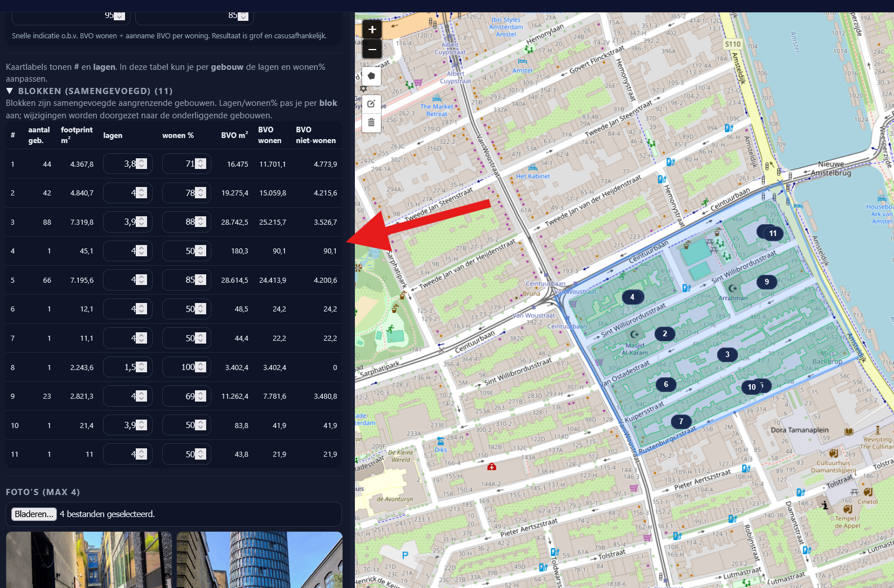The width and height of the screenshot is (894, 588).
Task: Click map marker 7 near Rustenburgerstraat
Action: 680,421
